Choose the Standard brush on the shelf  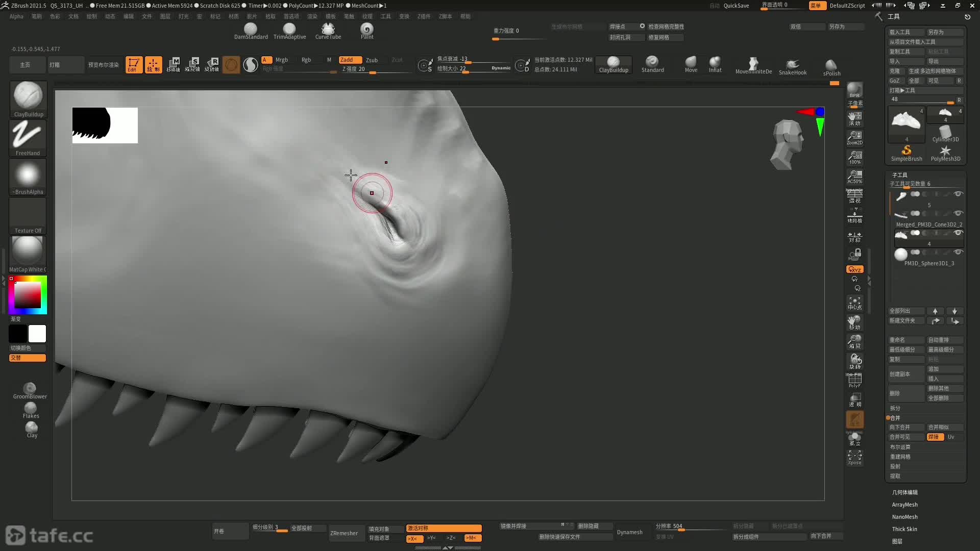652,65
